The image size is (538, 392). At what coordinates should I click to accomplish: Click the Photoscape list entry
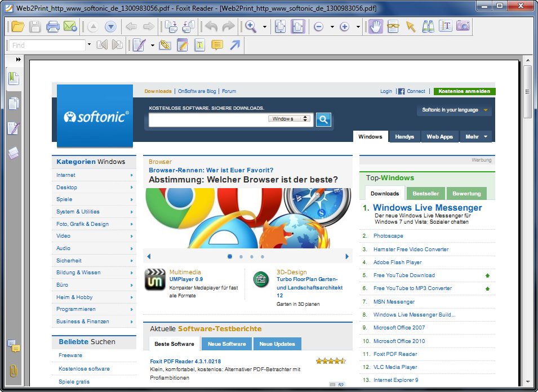(388, 236)
